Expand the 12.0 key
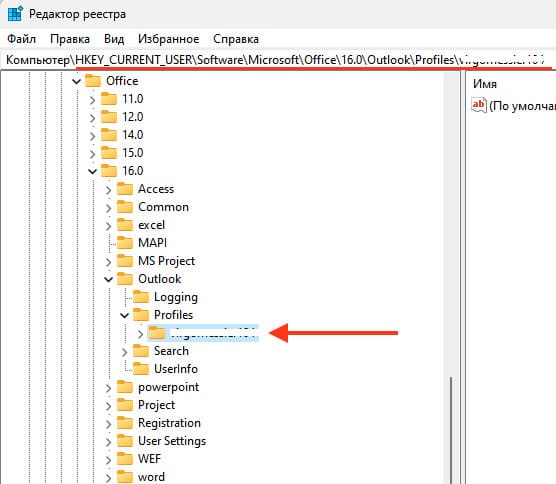The image size is (556, 484). pos(93,118)
